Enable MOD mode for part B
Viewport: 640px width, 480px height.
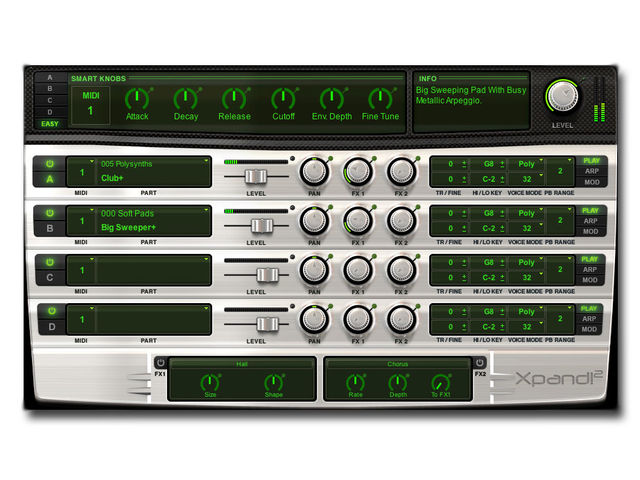click(590, 231)
